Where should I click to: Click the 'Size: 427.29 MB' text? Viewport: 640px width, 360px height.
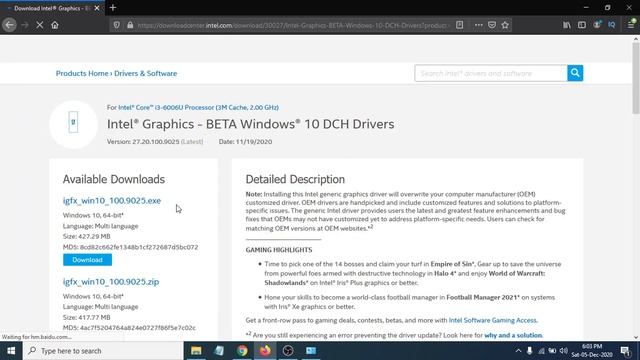pyautogui.click(x=87, y=236)
